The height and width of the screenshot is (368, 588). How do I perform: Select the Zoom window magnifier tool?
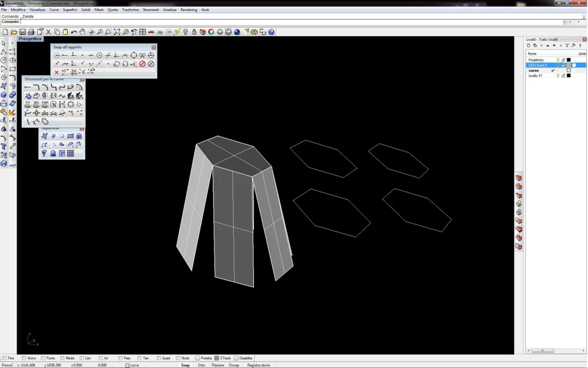pyautogui.click(x=109, y=32)
